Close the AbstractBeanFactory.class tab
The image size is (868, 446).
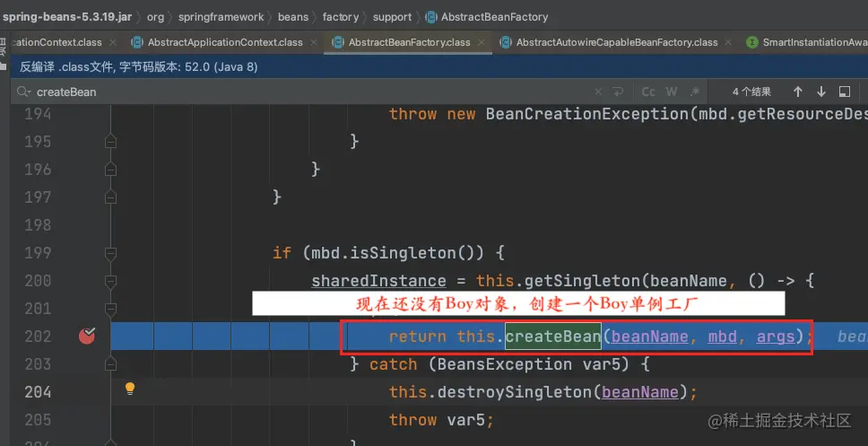(x=481, y=42)
